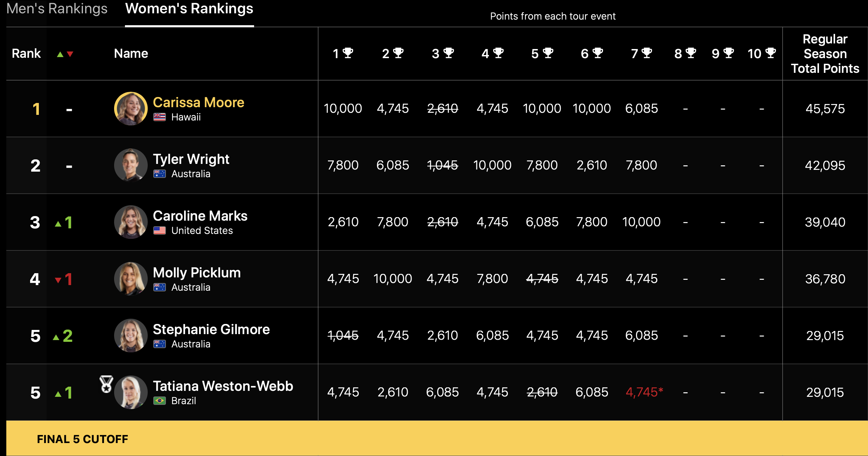Click the event 7 trophy icon
Screen dimensions: 868x456
pyautogui.click(x=647, y=53)
